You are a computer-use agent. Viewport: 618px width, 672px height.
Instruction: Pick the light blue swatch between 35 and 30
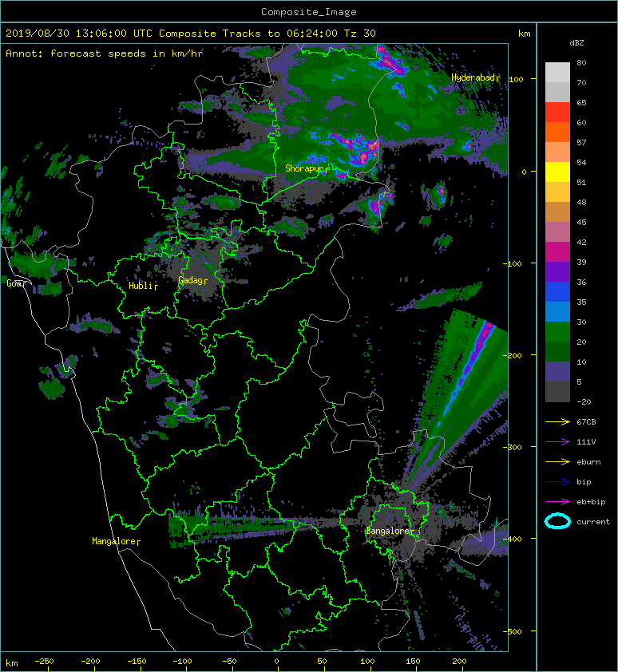tap(557, 311)
